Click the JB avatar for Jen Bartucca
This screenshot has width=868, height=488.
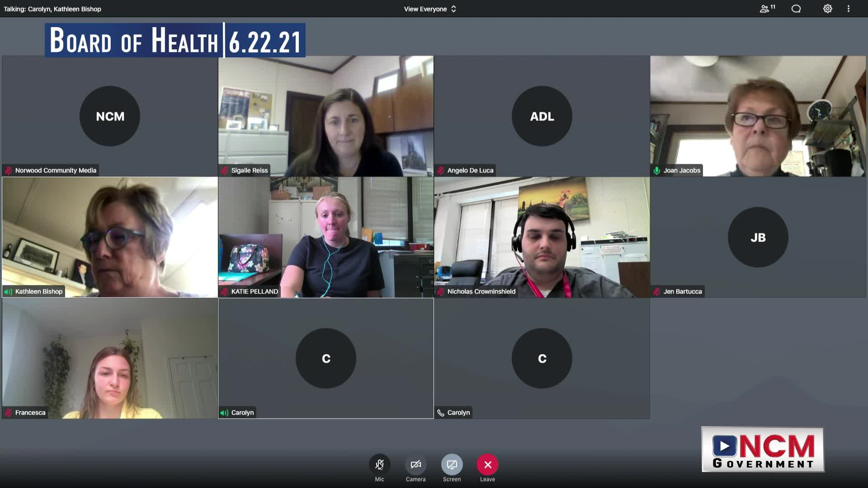758,237
